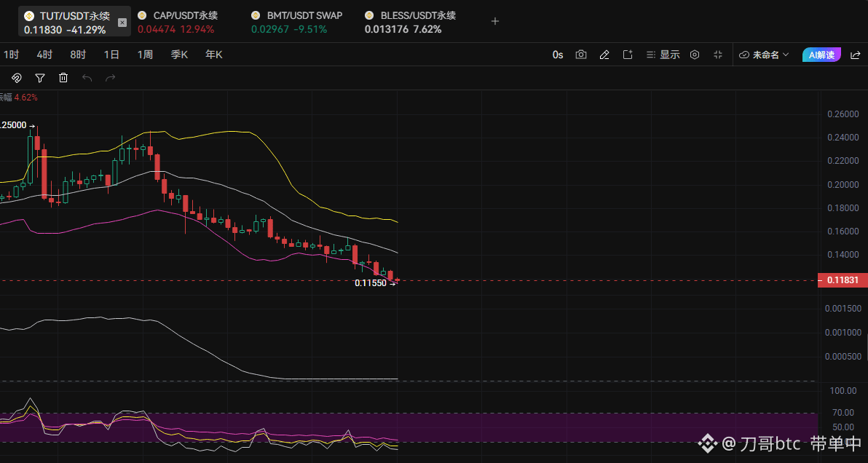The image size is (868, 463).
Task: Click the 0.000500 indicator axis label
Action: [x=843, y=356]
